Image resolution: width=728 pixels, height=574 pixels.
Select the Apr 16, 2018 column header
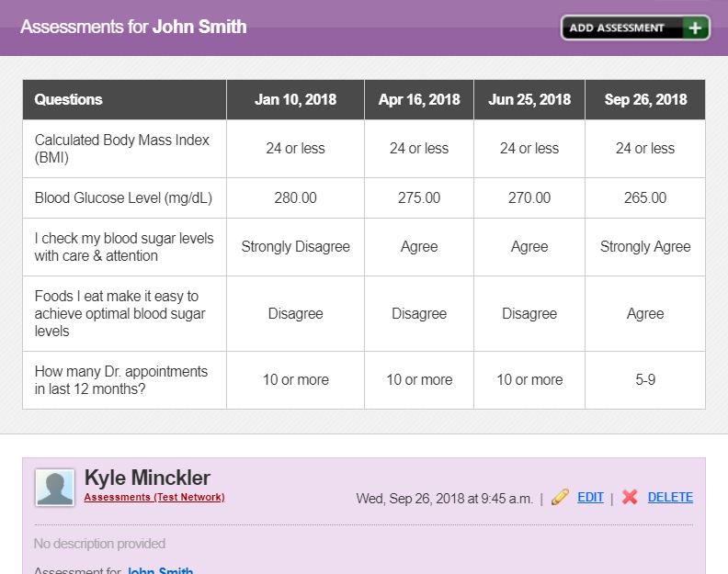pyautogui.click(x=419, y=99)
